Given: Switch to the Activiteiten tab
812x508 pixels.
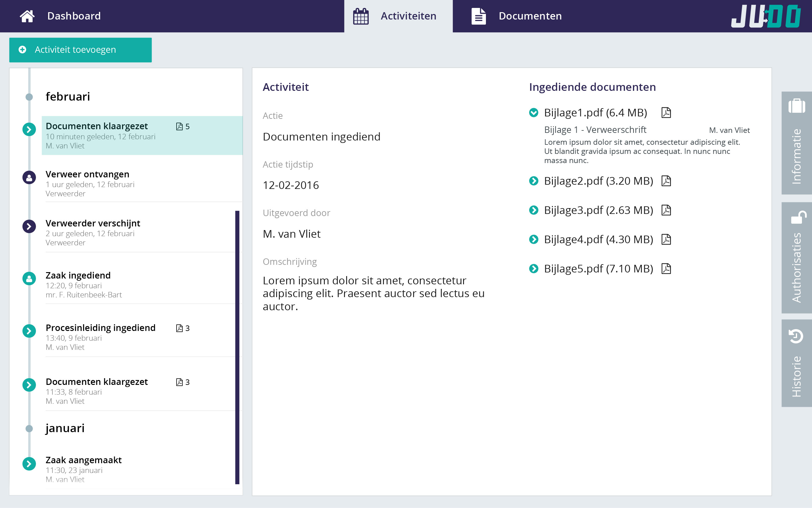Looking at the screenshot, I should [x=399, y=16].
